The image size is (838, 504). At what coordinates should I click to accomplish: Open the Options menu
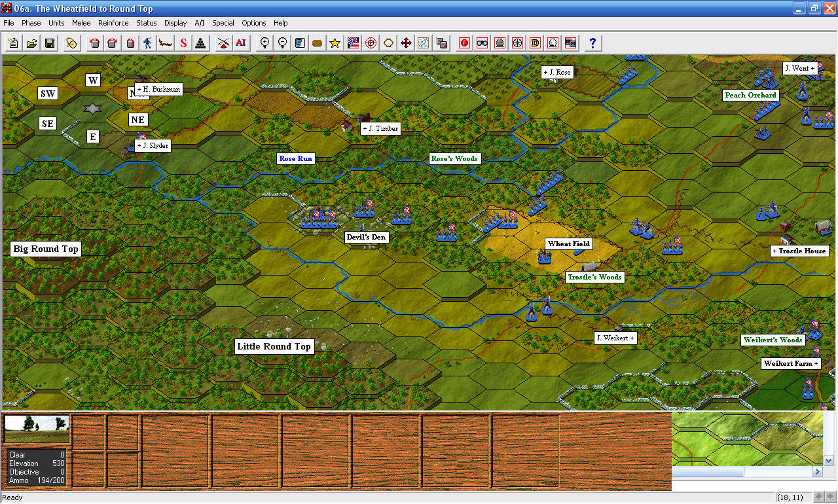[254, 23]
